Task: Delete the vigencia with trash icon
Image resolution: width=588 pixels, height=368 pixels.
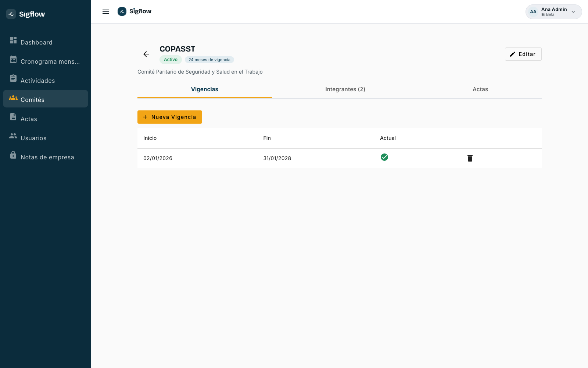Action: (x=470, y=158)
